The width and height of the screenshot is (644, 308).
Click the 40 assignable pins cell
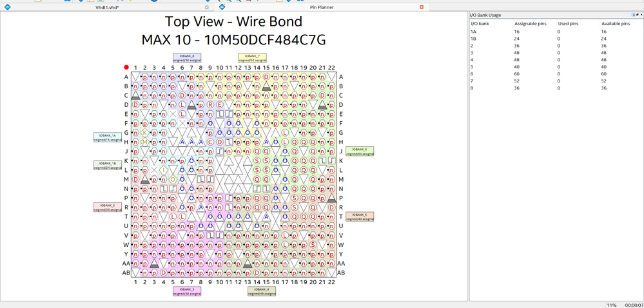click(516, 66)
